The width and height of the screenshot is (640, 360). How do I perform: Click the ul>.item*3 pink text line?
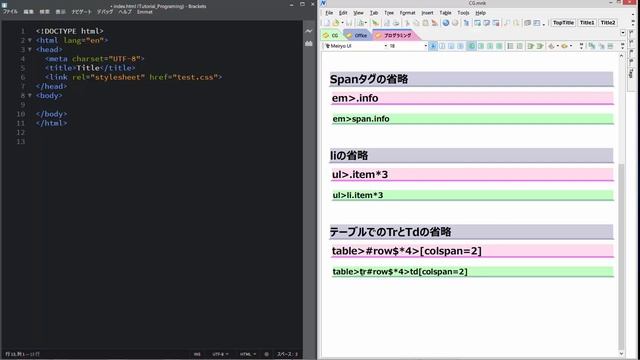point(472,175)
